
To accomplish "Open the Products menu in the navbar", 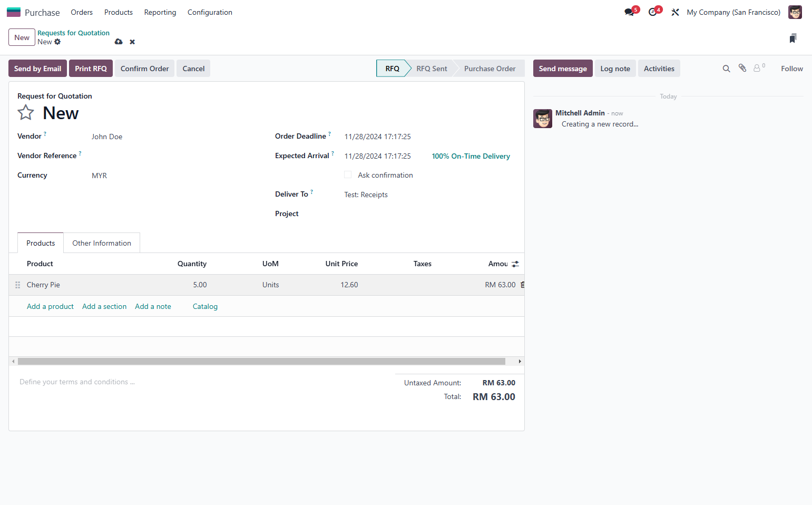I will click(x=119, y=12).
